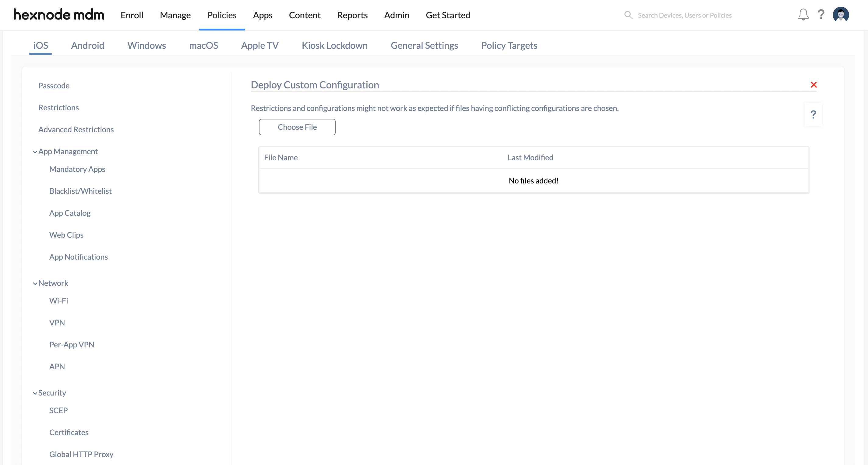Switch to the Windows tab
The width and height of the screenshot is (868, 465).
pos(146,45)
